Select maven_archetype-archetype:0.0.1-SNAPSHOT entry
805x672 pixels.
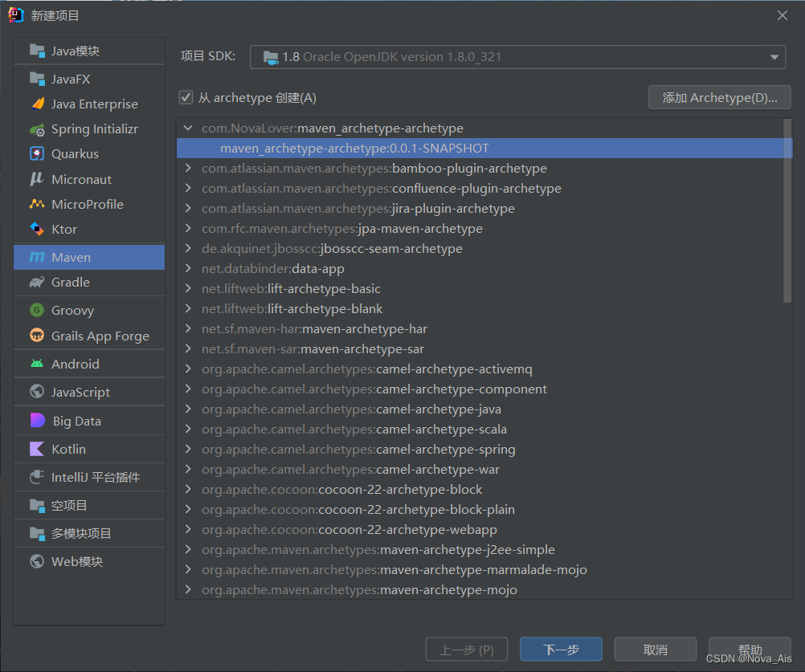click(484, 149)
